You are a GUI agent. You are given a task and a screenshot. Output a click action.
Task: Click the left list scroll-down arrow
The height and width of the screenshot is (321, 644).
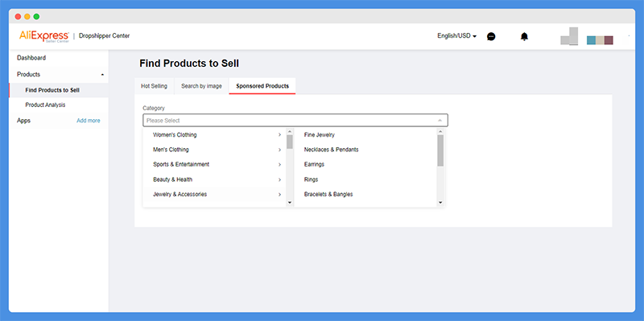click(x=290, y=203)
